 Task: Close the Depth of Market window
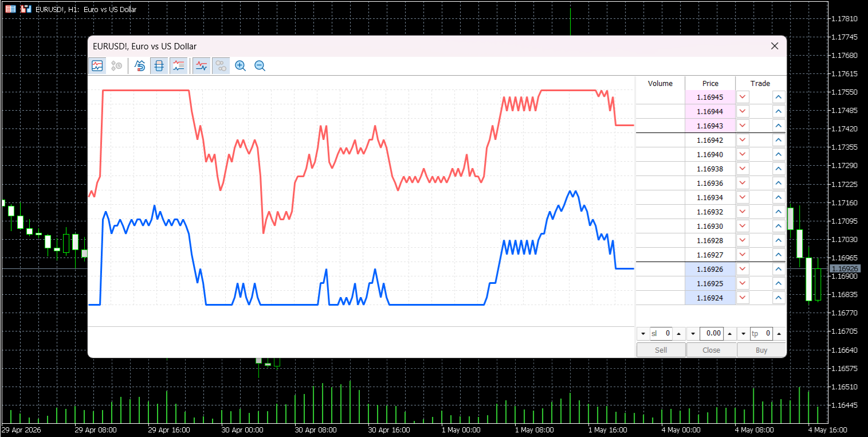[x=775, y=46]
